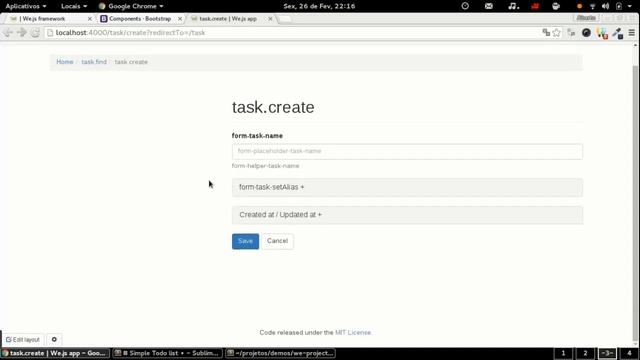The width and height of the screenshot is (640, 360).
Task: Click the gray extension icon beside bookmark star
Action: pyautogui.click(x=571, y=33)
